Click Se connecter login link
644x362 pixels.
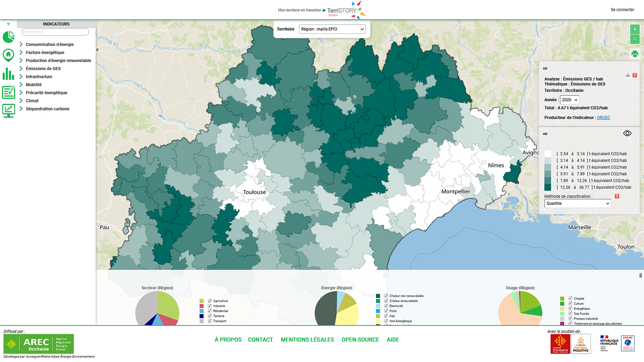(x=622, y=10)
